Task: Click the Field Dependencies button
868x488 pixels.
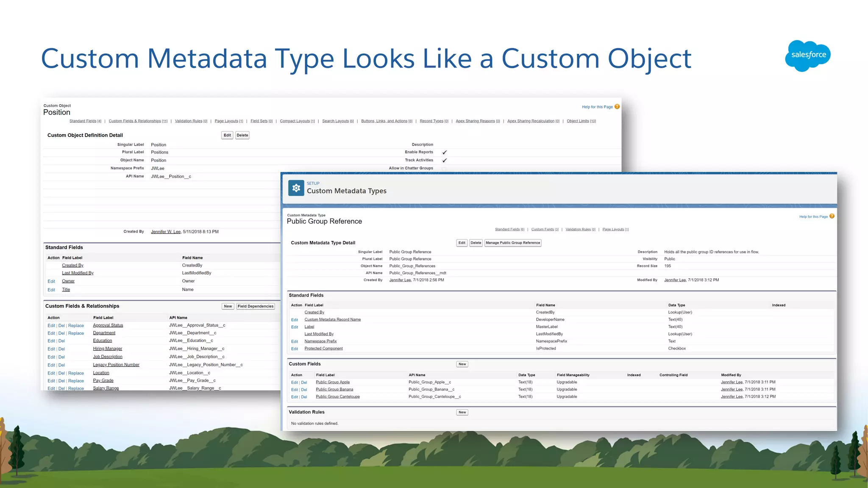Action: tap(256, 306)
